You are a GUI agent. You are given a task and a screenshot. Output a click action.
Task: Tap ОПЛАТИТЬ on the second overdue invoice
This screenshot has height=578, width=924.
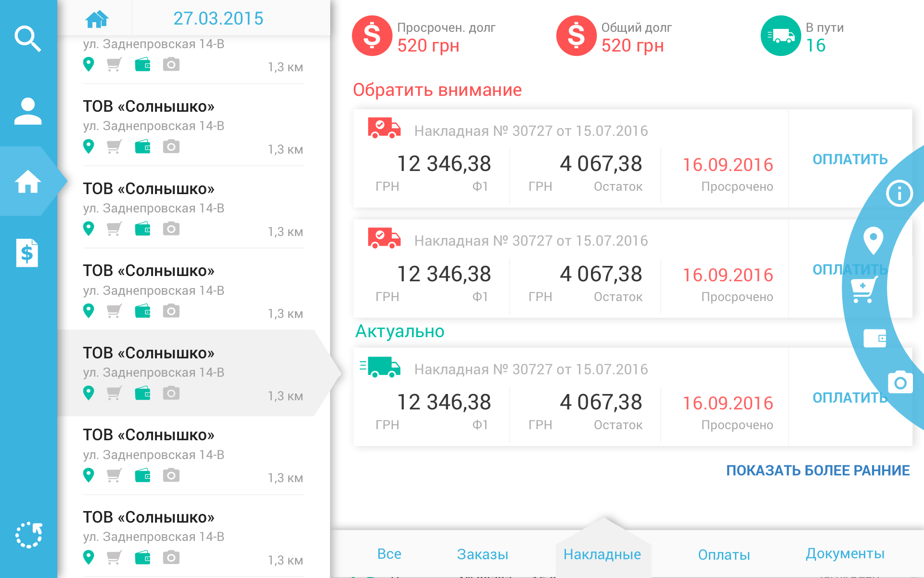point(850,270)
